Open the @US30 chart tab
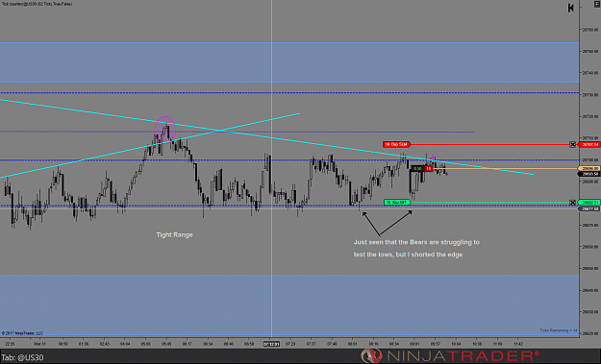601x364 pixels. coord(23,358)
